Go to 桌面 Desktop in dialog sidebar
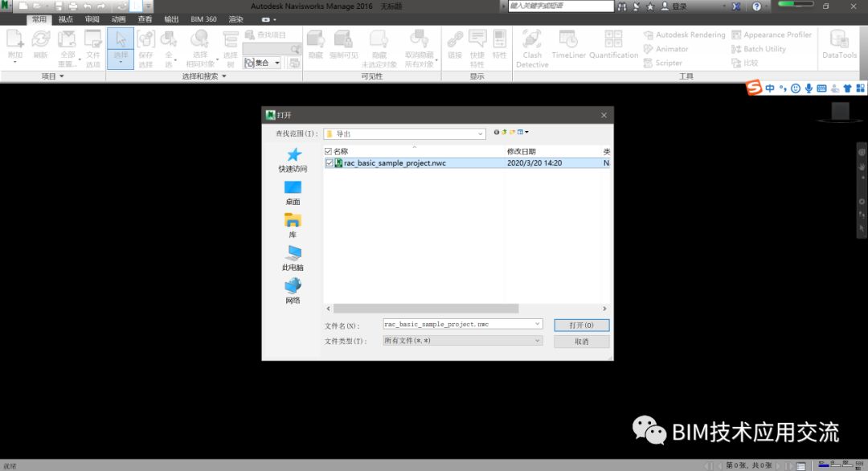Screen dimensions: 868x471 point(293,193)
